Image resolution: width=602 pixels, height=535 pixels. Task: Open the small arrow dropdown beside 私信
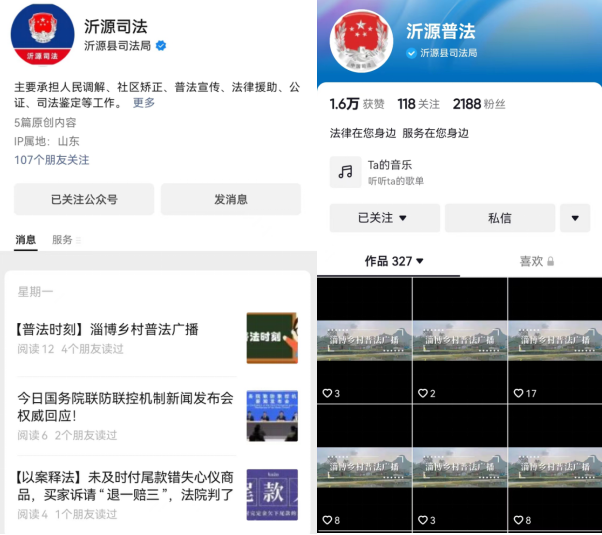(575, 217)
